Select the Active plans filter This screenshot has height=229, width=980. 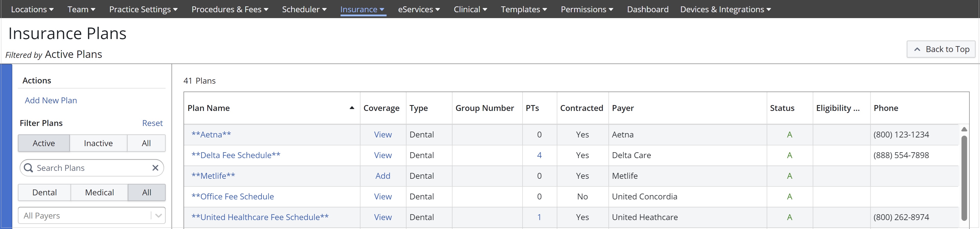click(x=44, y=143)
